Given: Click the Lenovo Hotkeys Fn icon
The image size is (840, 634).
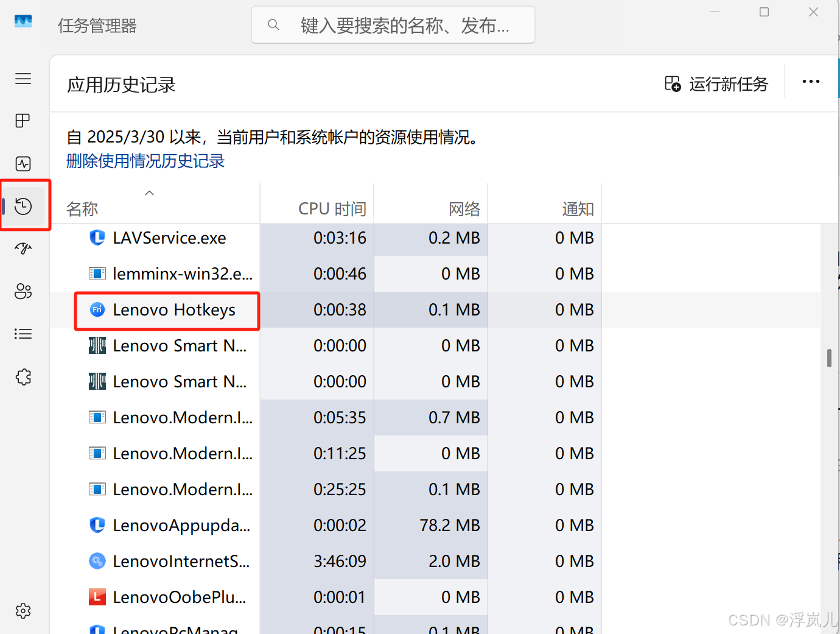Looking at the screenshot, I should [x=97, y=309].
